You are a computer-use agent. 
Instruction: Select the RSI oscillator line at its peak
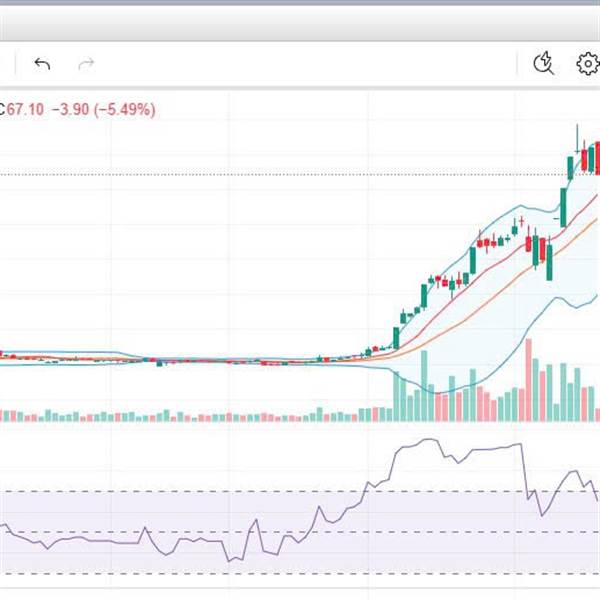429,439
